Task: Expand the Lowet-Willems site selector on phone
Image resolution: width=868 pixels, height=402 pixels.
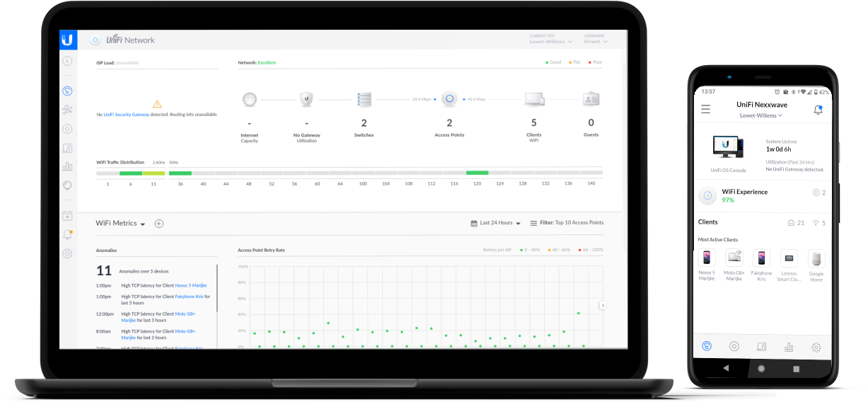Action: click(x=761, y=115)
